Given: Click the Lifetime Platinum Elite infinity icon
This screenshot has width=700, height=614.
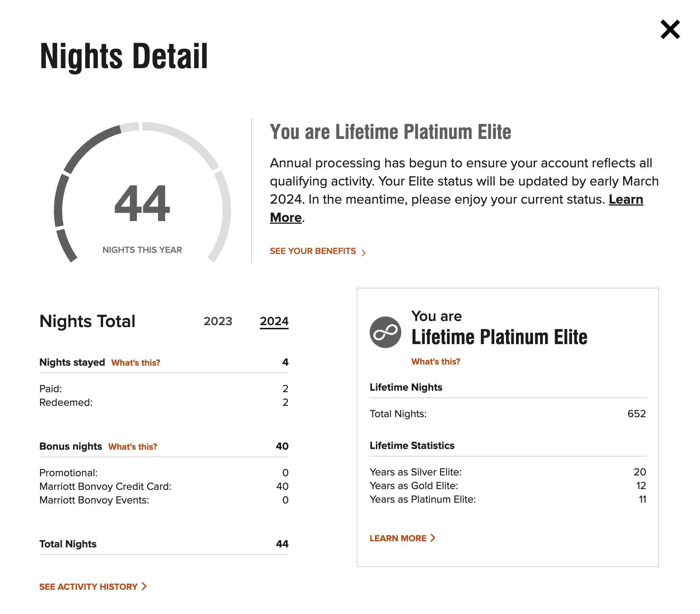Looking at the screenshot, I should (x=385, y=332).
